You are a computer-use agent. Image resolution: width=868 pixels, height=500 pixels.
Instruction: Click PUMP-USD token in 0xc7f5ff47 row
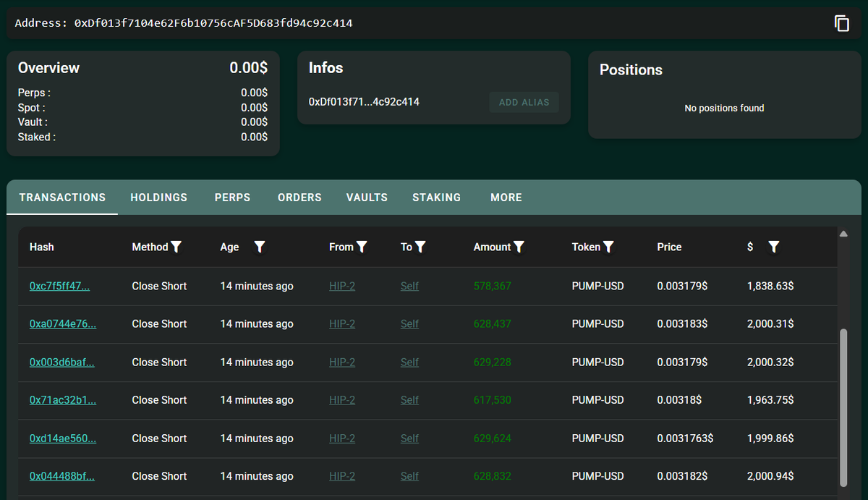597,286
